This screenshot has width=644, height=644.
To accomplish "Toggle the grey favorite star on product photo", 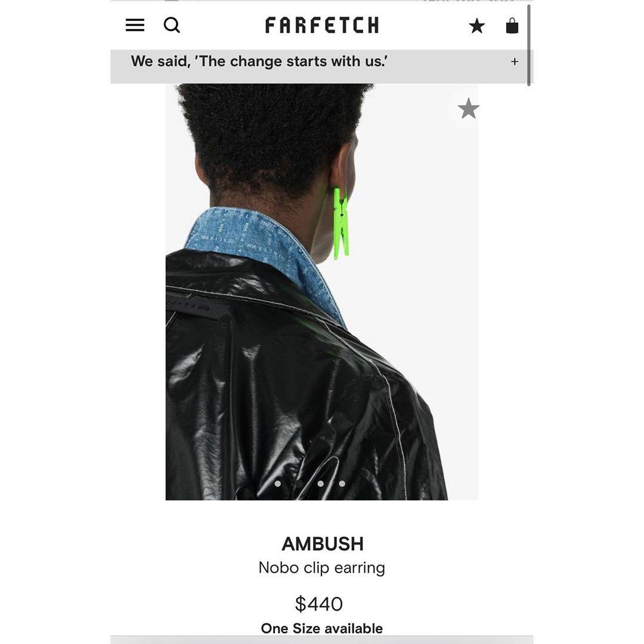I will click(468, 109).
